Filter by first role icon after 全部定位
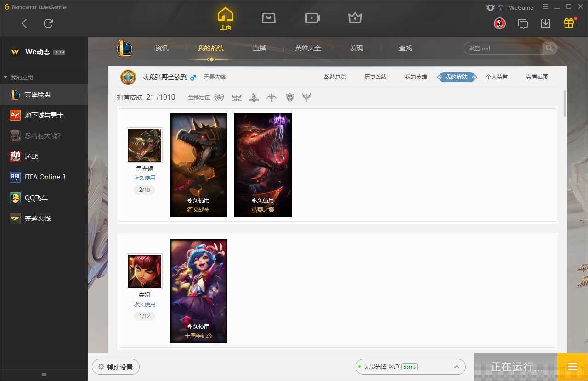 [x=219, y=97]
